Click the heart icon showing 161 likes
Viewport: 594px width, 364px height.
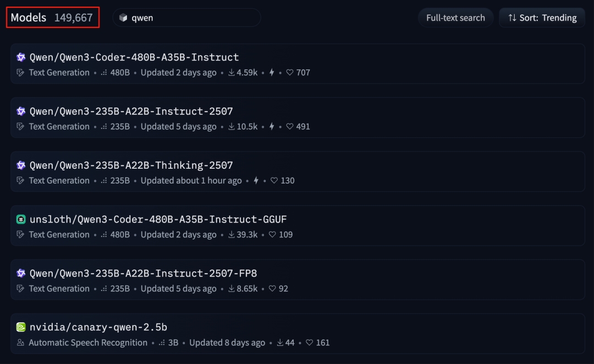click(310, 343)
